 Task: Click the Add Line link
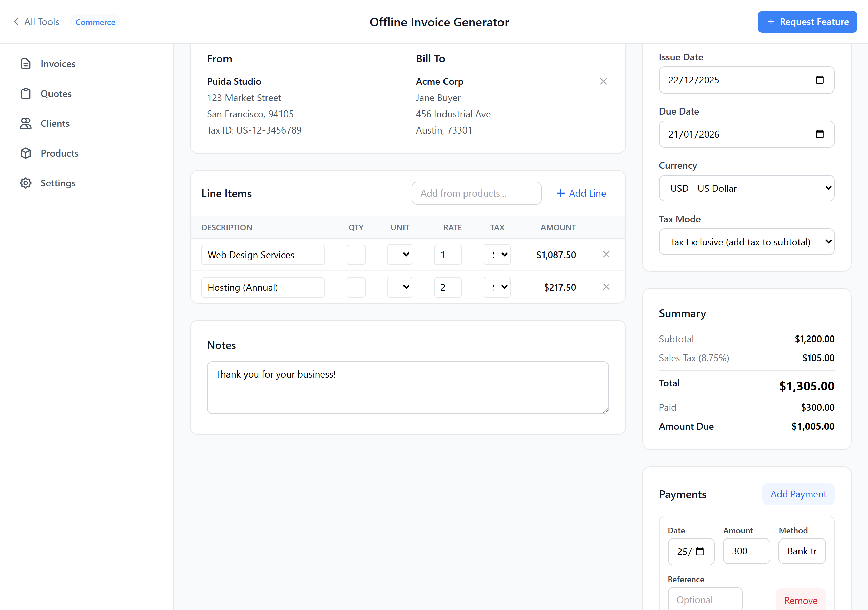(x=581, y=193)
